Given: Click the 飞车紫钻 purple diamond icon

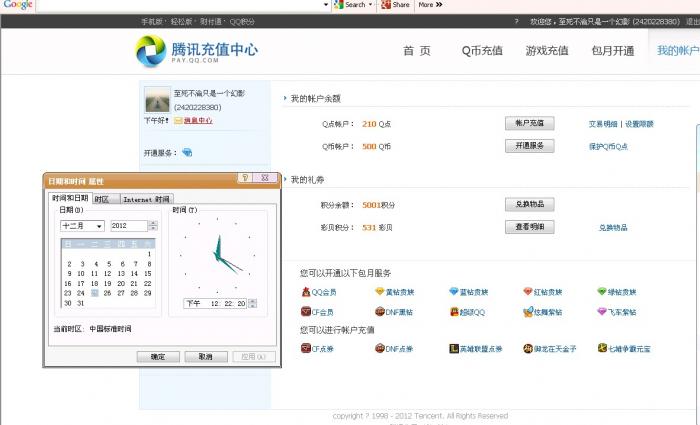Looking at the screenshot, I should click(602, 311).
